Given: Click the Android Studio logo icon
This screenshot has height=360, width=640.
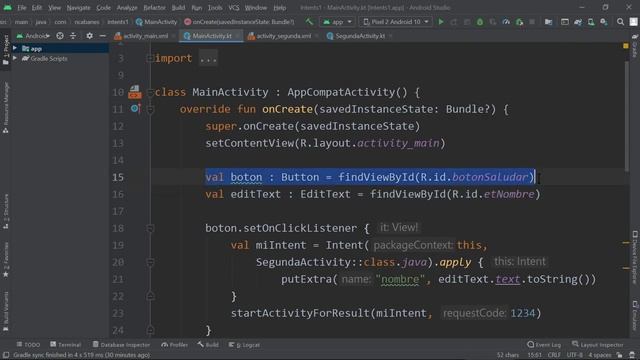Looking at the screenshot, I should tap(7, 7).
